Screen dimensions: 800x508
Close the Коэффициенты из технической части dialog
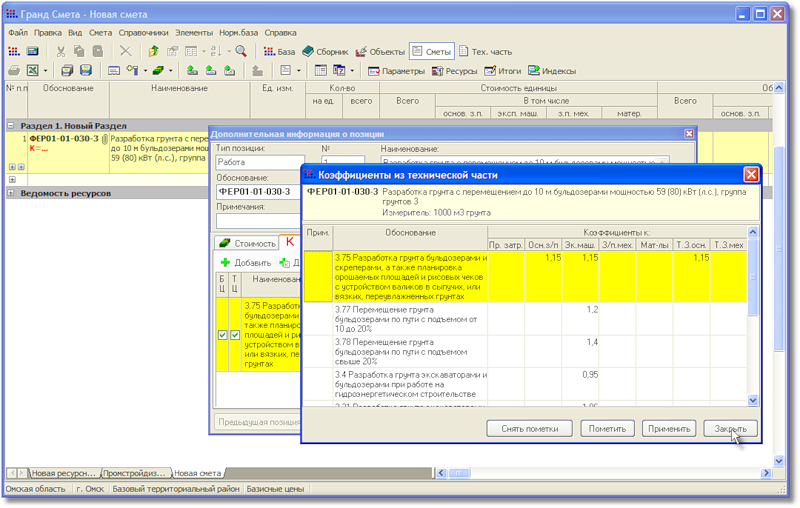coord(751,175)
